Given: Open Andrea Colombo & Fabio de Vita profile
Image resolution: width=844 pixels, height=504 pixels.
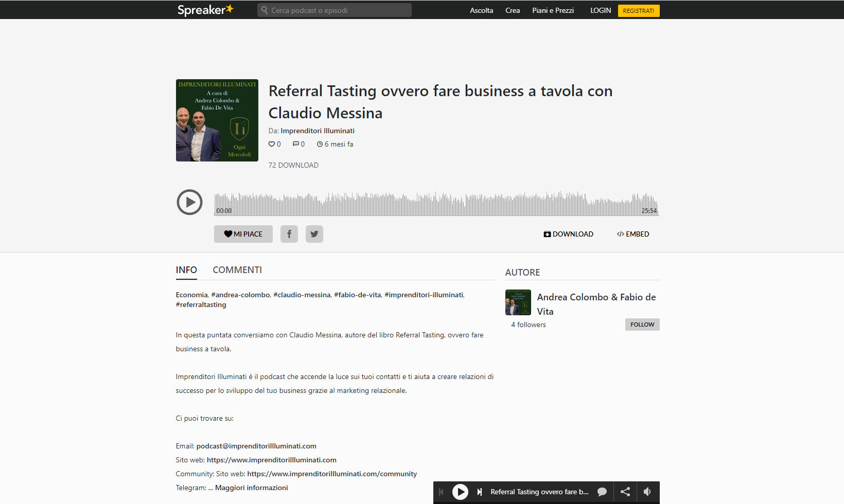Looking at the screenshot, I should pos(596,304).
